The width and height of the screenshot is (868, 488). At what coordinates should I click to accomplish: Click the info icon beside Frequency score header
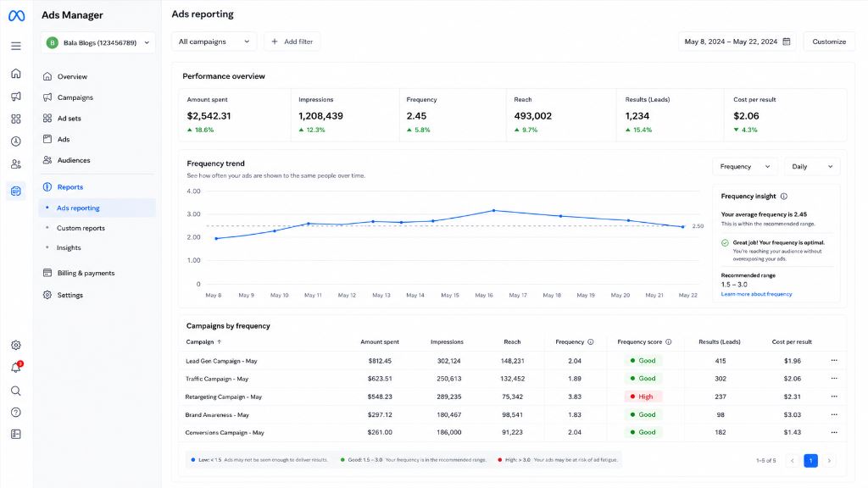tap(669, 342)
